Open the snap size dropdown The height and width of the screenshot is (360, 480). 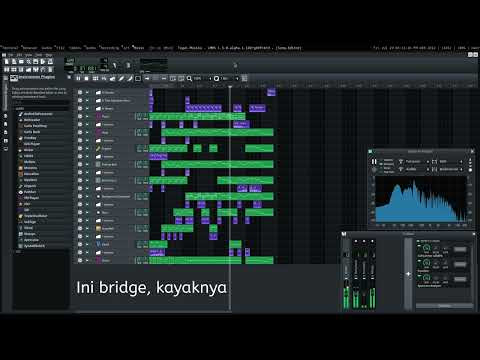point(230,79)
